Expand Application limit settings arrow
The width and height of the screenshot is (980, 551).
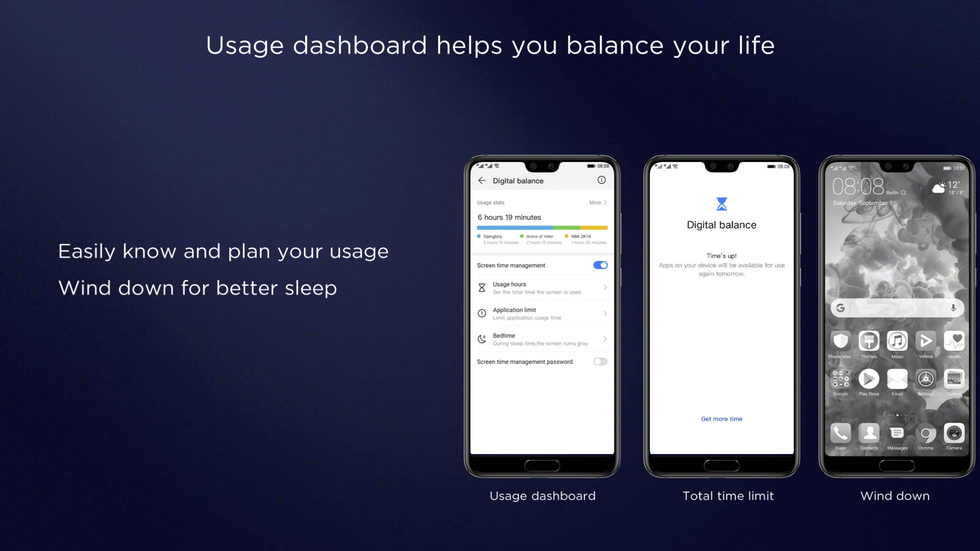tap(605, 313)
